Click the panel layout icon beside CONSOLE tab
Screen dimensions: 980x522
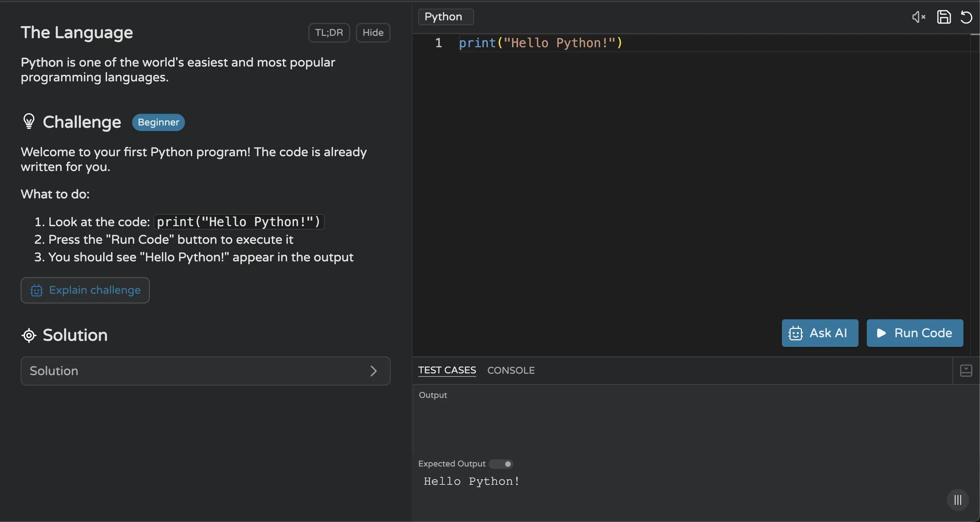(x=966, y=370)
